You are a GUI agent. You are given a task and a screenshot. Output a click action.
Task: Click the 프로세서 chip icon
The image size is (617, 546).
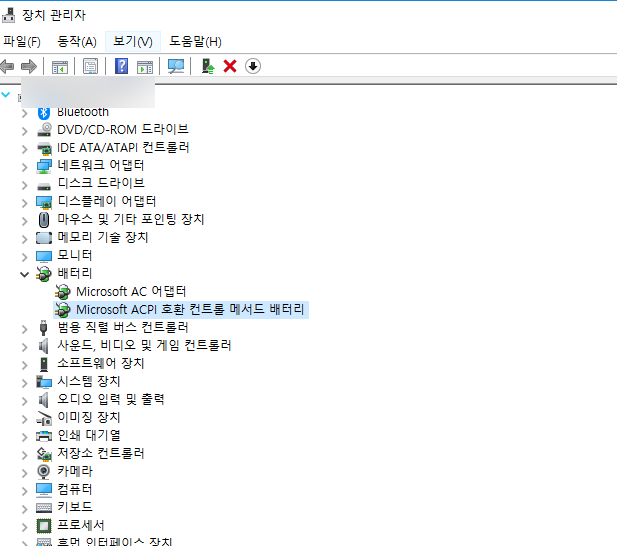coord(44,526)
